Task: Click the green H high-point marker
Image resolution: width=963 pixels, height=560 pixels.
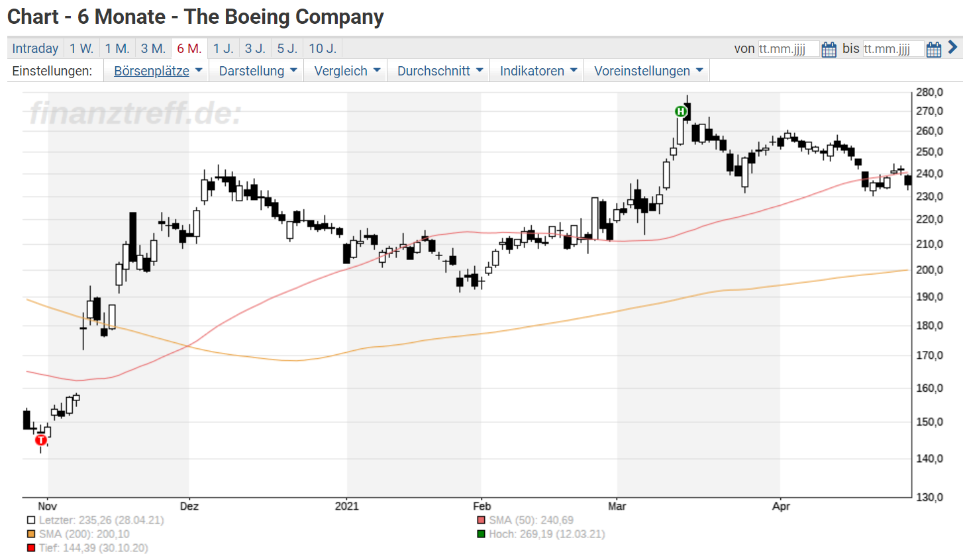Action: click(680, 111)
